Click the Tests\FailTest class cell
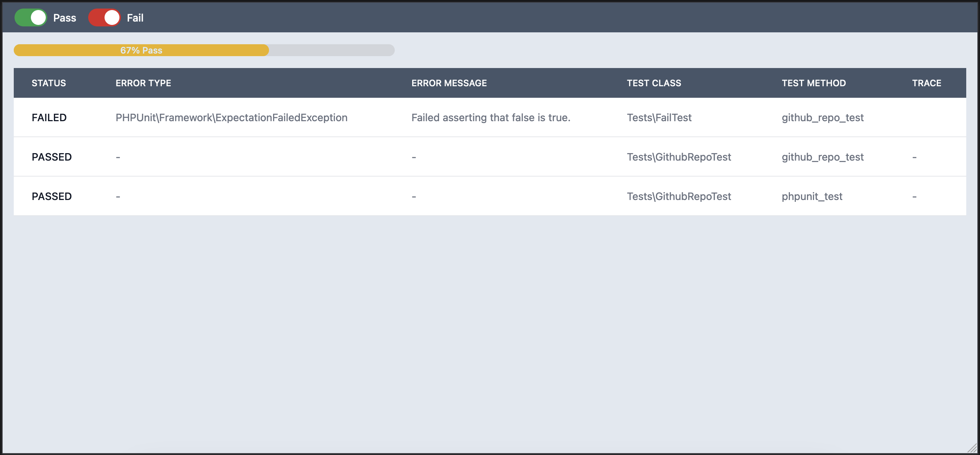This screenshot has height=455, width=980. [659, 117]
